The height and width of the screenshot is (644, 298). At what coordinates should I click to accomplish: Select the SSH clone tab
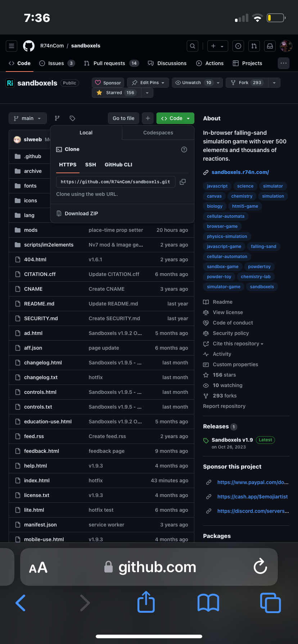90,165
